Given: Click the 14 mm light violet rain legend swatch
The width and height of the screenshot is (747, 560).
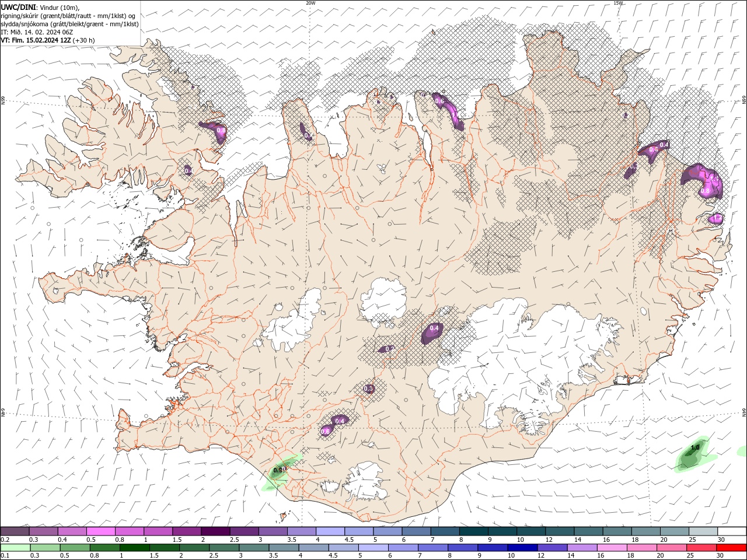Looking at the screenshot, I should [x=581, y=548].
